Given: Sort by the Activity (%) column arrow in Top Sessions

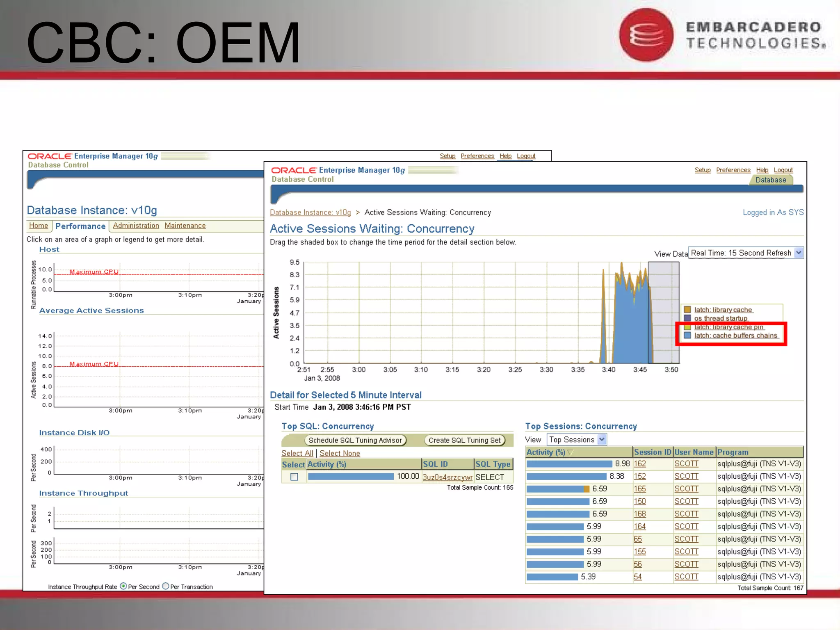Looking at the screenshot, I should 570,452.
